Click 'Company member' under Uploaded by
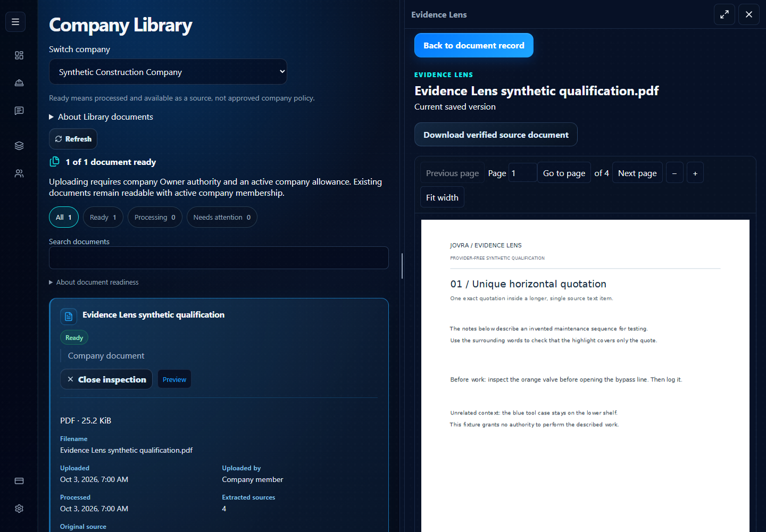 coord(253,479)
